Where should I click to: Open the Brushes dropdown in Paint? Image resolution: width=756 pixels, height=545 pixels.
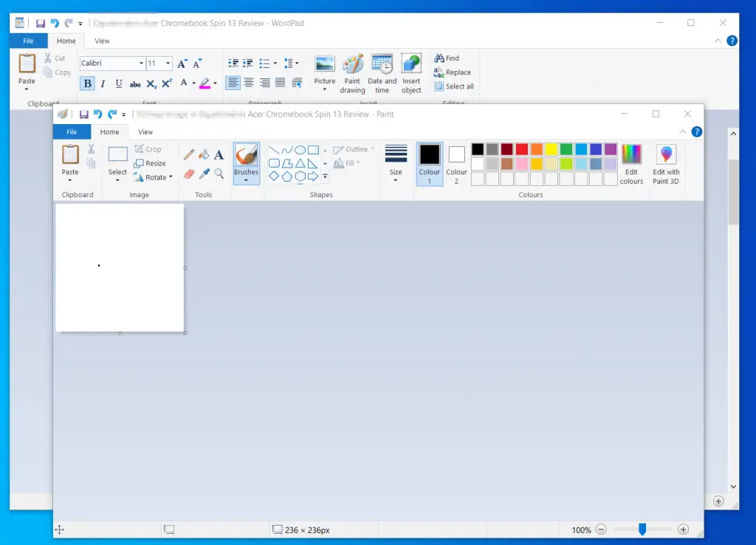[246, 179]
